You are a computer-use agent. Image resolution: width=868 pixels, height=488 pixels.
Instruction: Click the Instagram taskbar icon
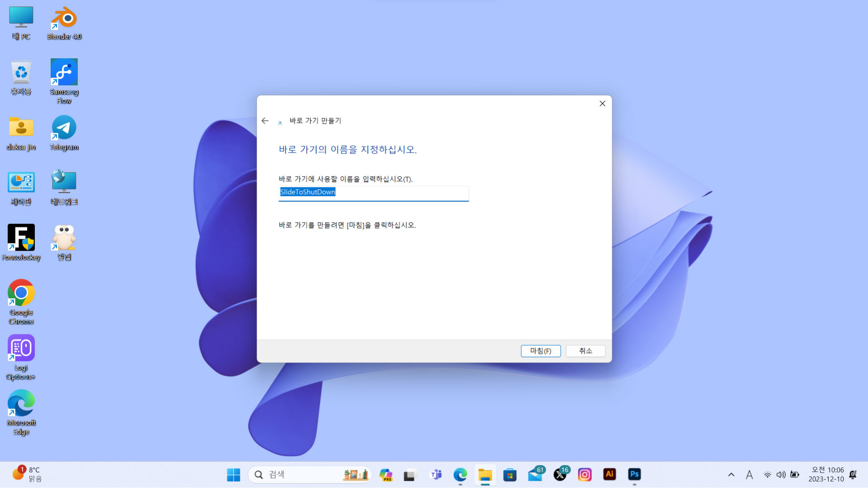coord(585,474)
